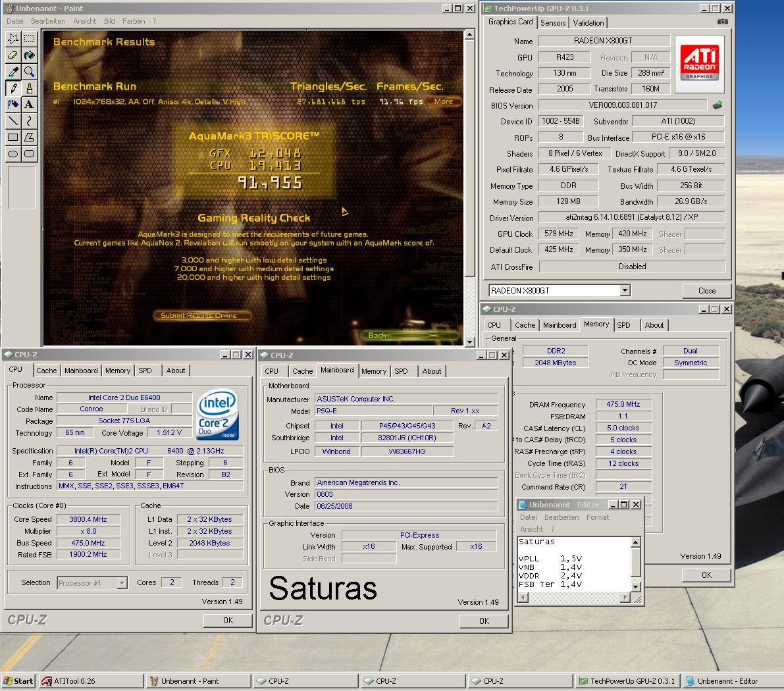Screen dimensions: 784x691
Task: Open the RADEON X800GT card dropdown in GPU-Z
Action: coord(625,290)
